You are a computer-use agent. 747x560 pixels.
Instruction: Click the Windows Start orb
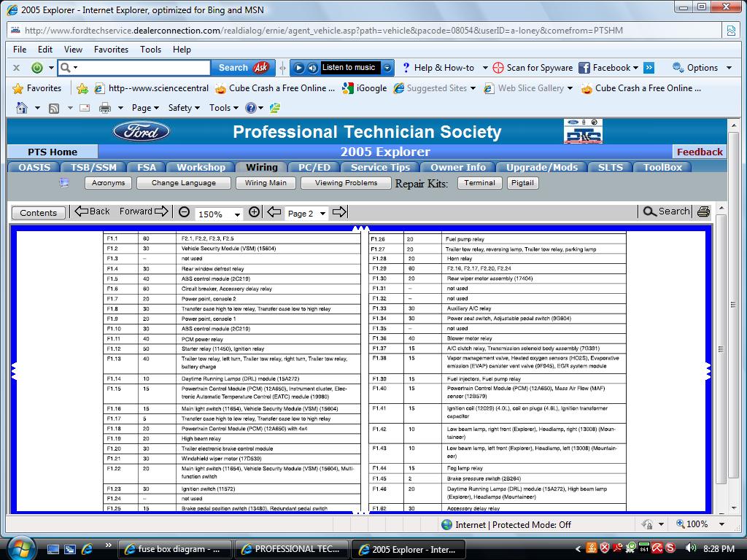coord(21,548)
